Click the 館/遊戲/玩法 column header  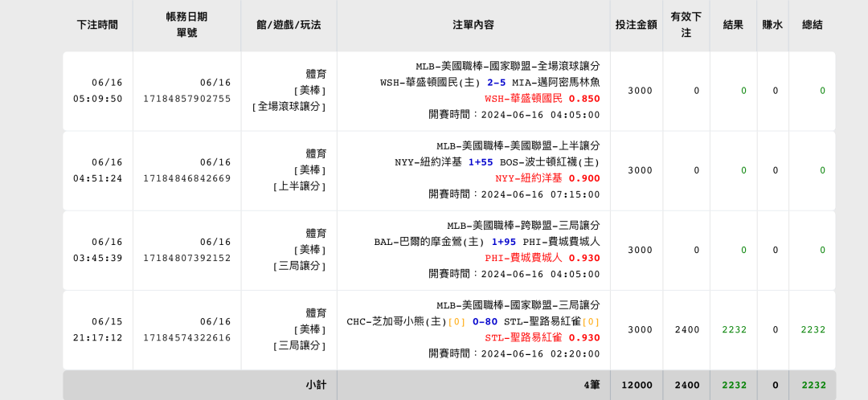[289, 25]
